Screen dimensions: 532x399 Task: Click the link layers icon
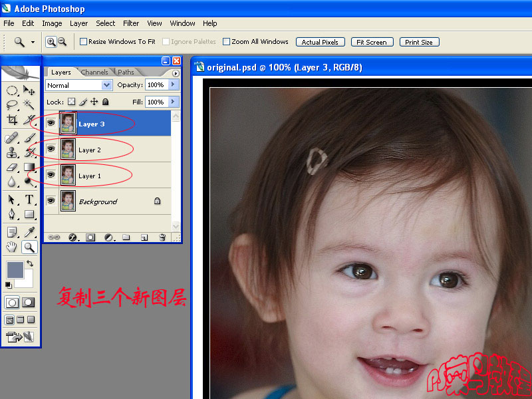54,237
